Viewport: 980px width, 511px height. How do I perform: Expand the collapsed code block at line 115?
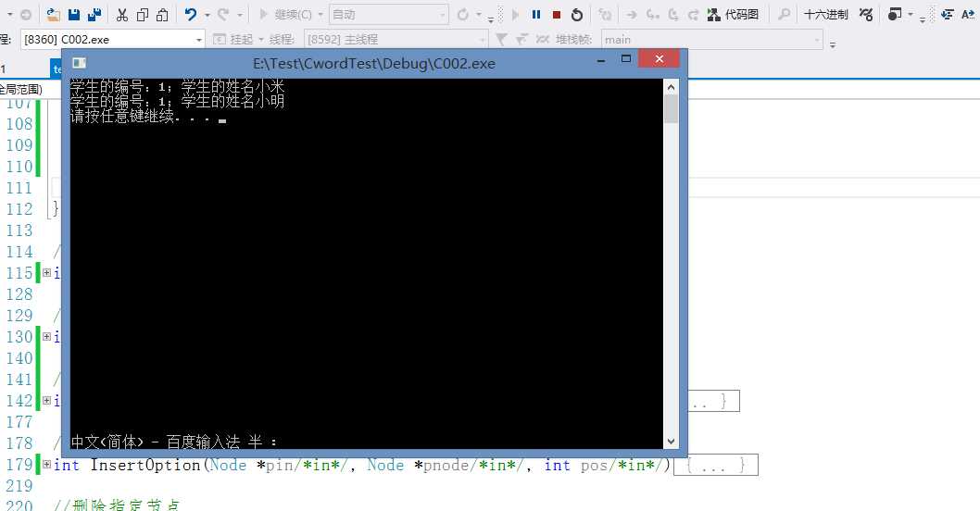click(x=47, y=273)
